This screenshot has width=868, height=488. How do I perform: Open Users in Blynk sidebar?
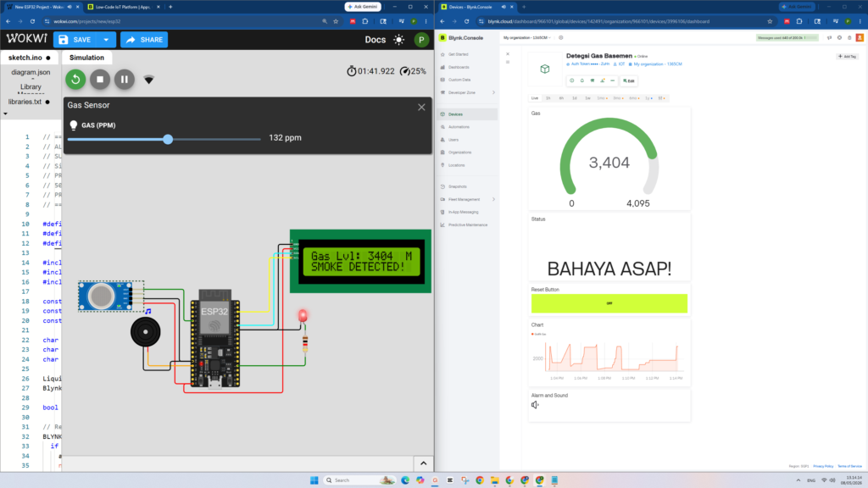point(453,140)
